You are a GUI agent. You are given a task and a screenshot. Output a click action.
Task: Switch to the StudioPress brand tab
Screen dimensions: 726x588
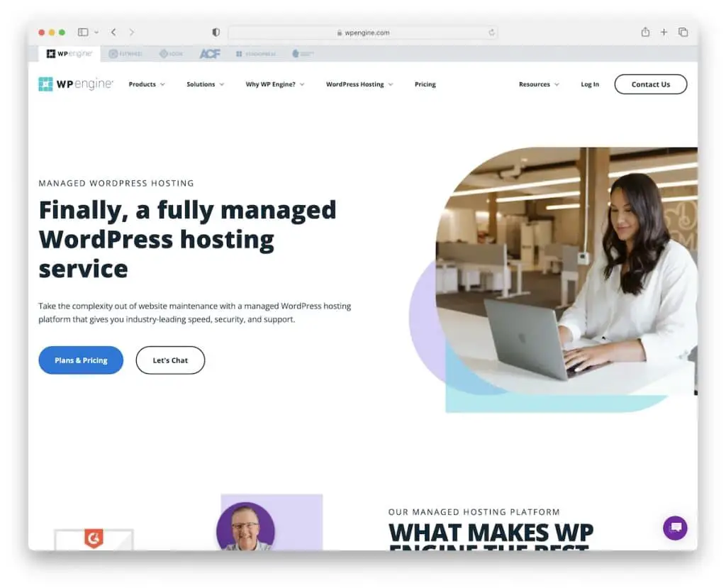click(255, 54)
